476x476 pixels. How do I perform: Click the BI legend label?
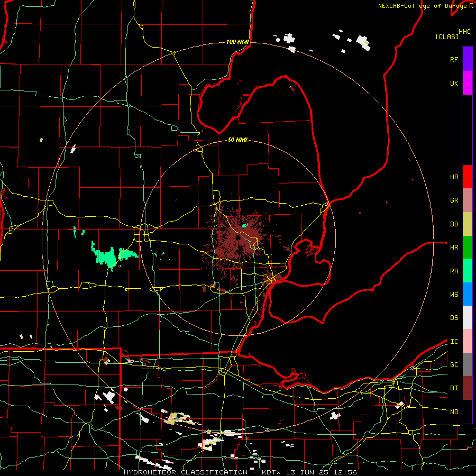454,388
